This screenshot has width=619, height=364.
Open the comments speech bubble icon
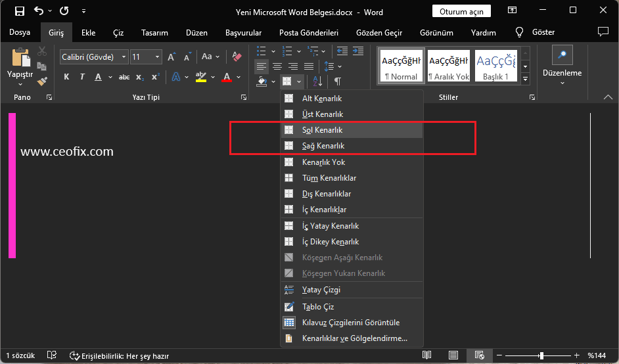tap(603, 32)
